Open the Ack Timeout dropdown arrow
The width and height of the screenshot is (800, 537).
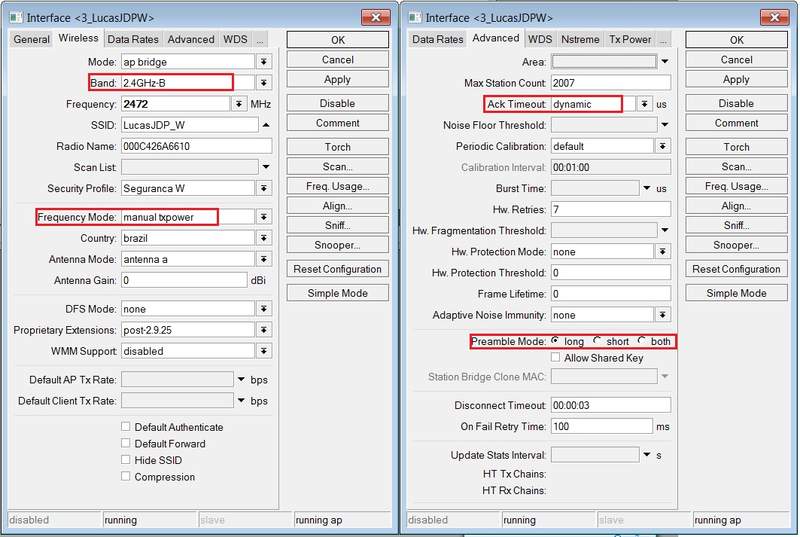click(x=644, y=104)
